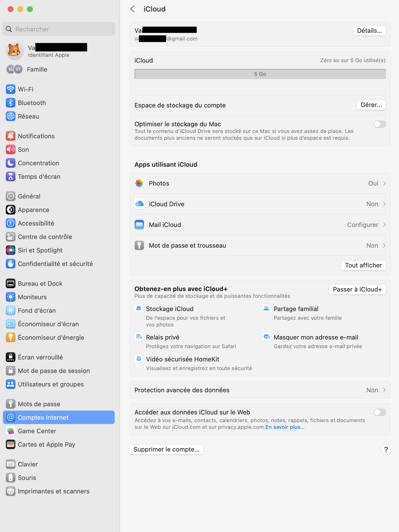
Task: Open Wi-Fi settings icon in sidebar
Action: 11,89
